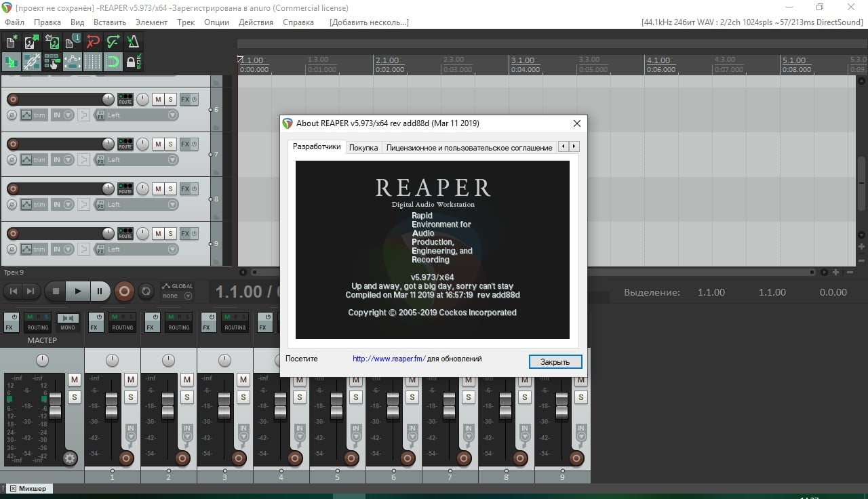Open the Трек menu

tap(186, 22)
